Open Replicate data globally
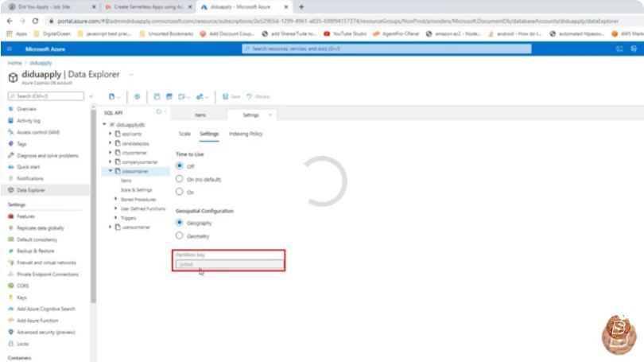644x362 pixels. coord(41,228)
